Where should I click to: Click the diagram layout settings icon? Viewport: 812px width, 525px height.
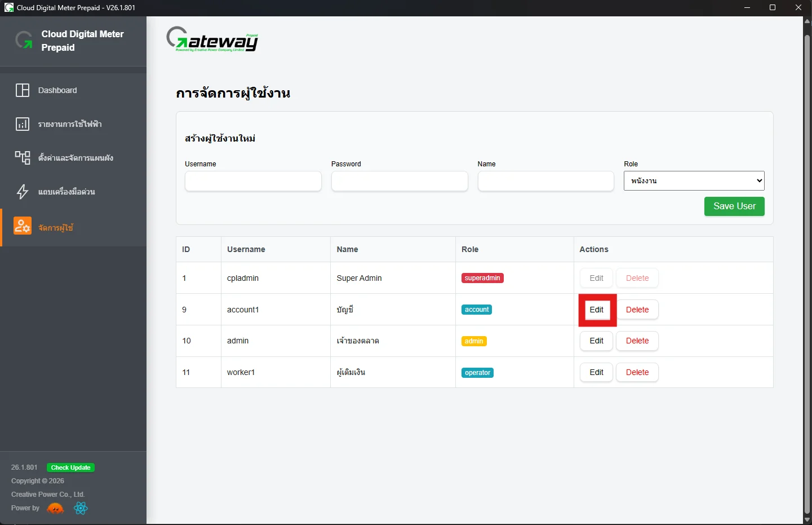point(23,157)
